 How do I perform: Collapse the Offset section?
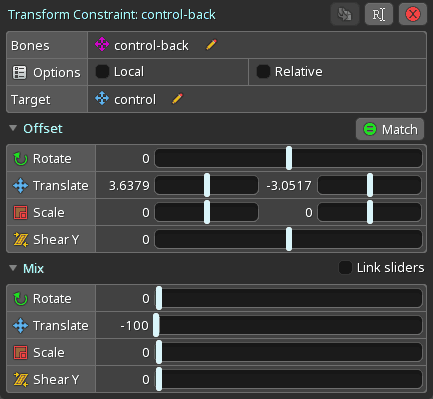coord(13,128)
